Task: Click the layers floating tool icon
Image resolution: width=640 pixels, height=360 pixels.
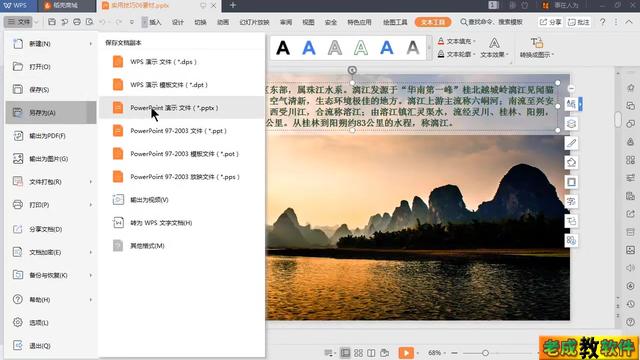Action: (571, 123)
